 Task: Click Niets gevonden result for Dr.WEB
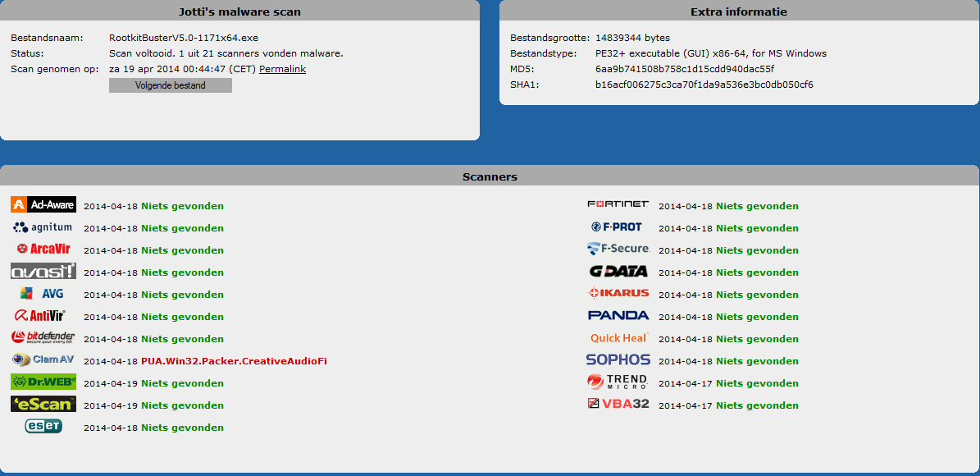click(183, 382)
